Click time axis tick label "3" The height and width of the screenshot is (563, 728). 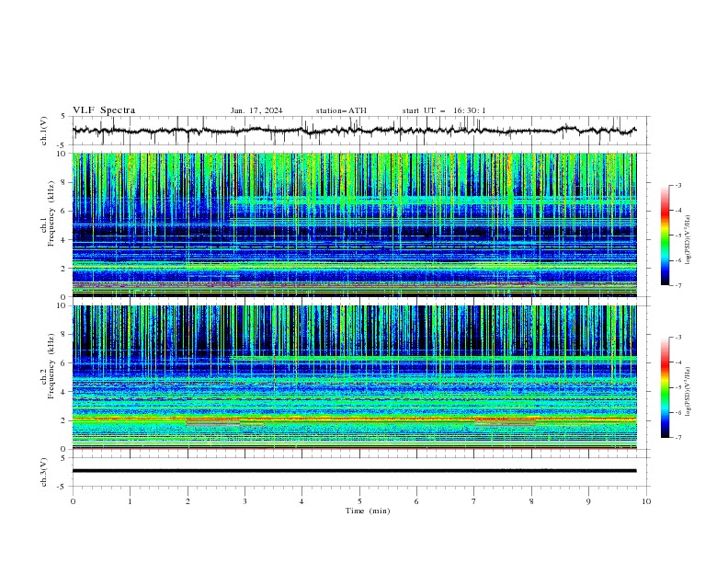point(245,501)
